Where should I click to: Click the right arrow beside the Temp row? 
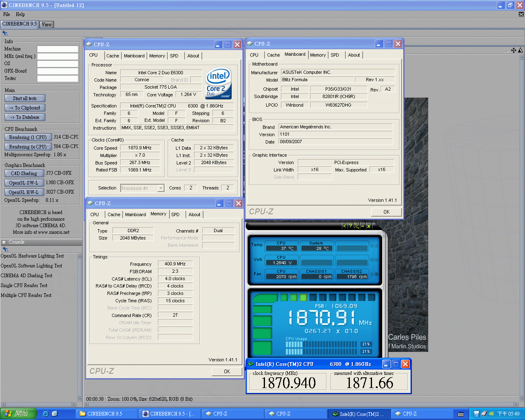pyautogui.click(x=377, y=246)
